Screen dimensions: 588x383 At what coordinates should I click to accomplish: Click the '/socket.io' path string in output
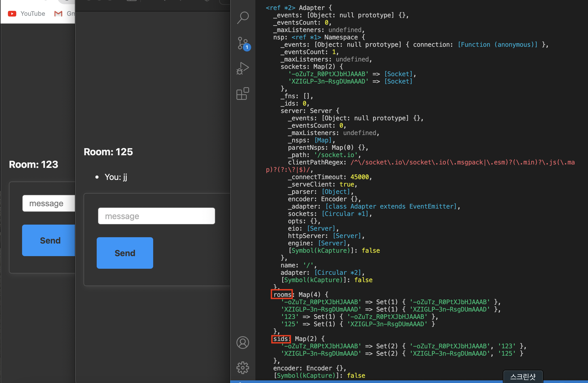point(336,155)
